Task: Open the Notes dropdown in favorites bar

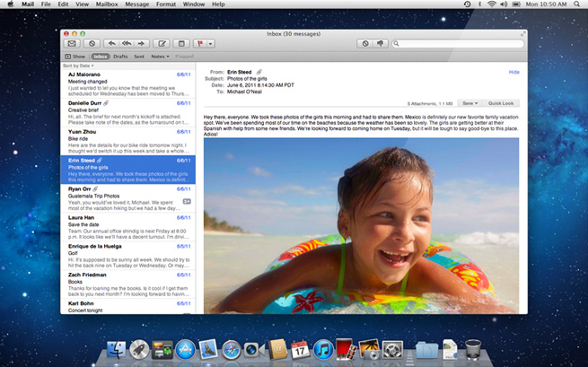Action: click(x=160, y=57)
